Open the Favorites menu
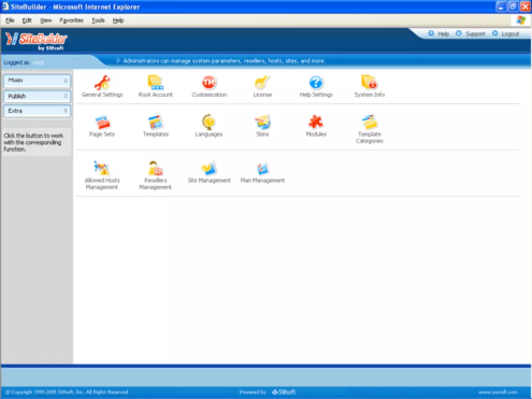The width and height of the screenshot is (532, 399). coord(71,20)
